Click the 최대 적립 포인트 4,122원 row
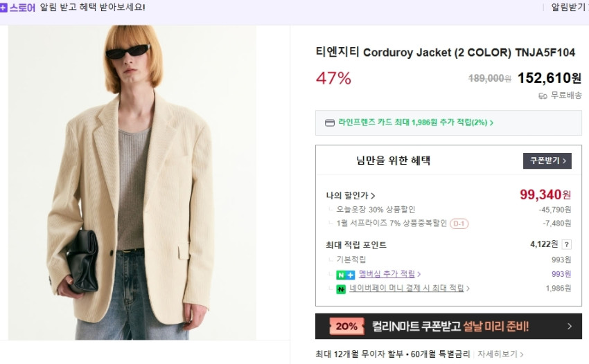The height and width of the screenshot is (364, 589). coord(448,245)
